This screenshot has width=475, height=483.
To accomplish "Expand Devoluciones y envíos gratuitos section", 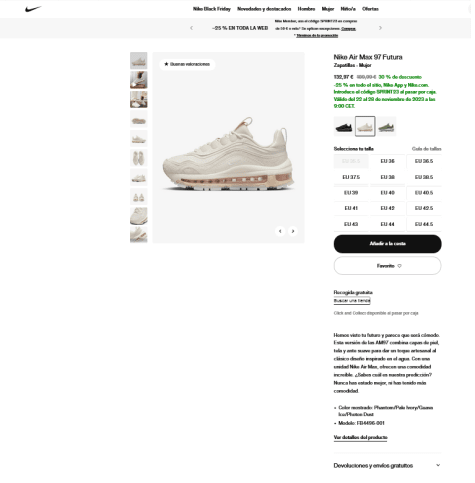I will [x=387, y=465].
